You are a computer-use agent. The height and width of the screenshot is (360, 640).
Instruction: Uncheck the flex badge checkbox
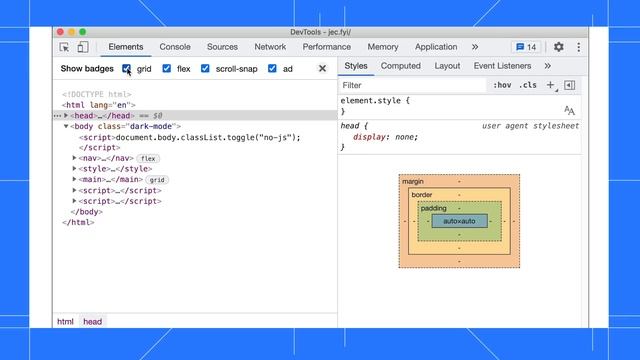click(167, 69)
